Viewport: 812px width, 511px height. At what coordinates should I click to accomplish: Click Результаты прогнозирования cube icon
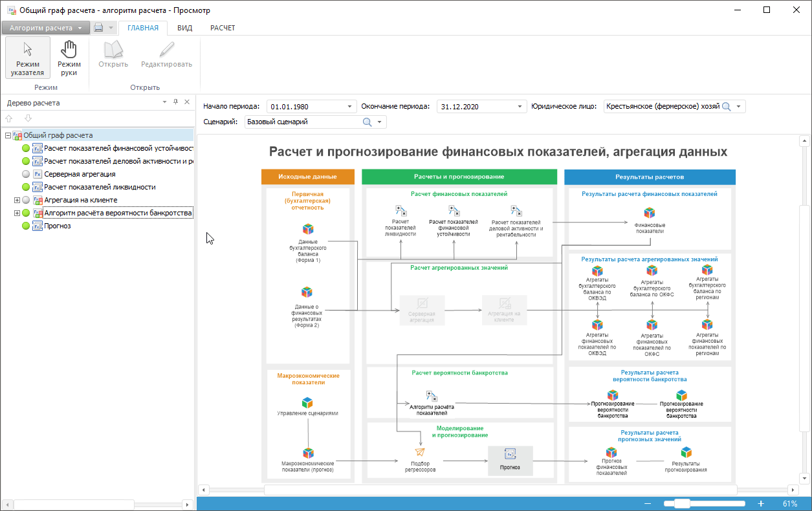tap(686, 452)
